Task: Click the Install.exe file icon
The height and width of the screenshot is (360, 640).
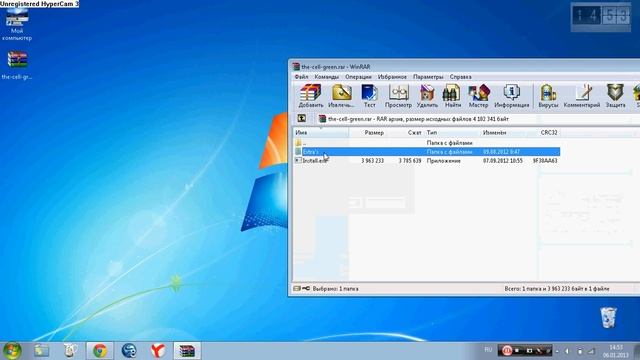Action: pyautogui.click(x=298, y=161)
